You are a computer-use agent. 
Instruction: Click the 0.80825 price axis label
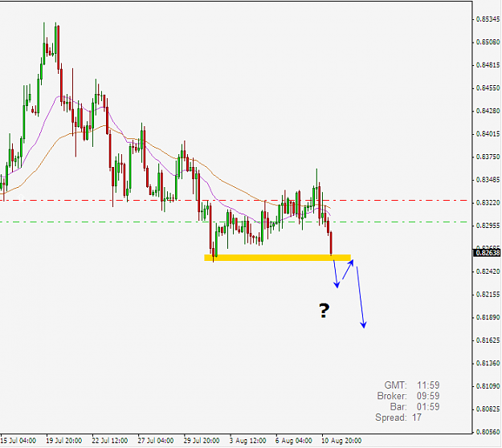click(488, 409)
